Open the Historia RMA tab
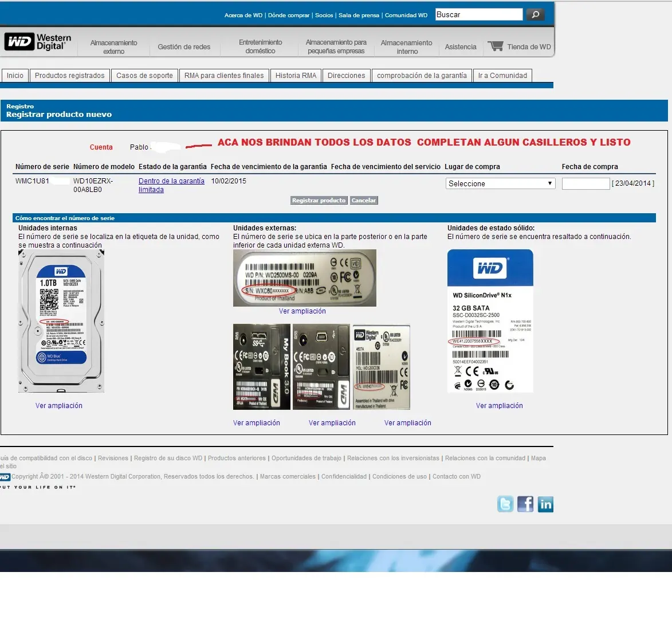Viewport: 672px width, 619px height. [296, 76]
